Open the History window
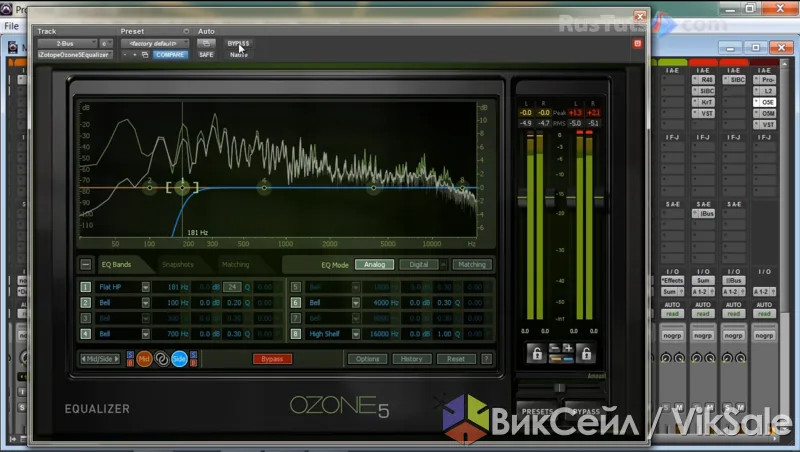Screen dimensions: 800x452 tap(412, 359)
